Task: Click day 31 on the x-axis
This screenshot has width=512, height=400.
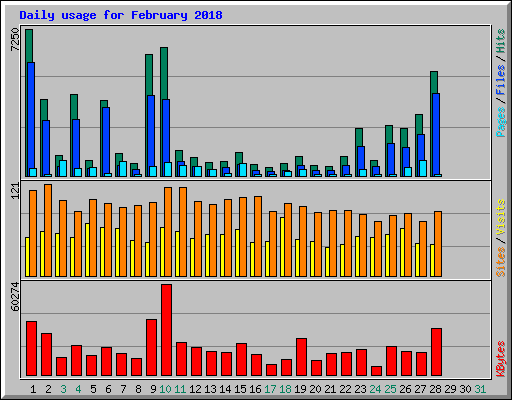Action: 480,389
